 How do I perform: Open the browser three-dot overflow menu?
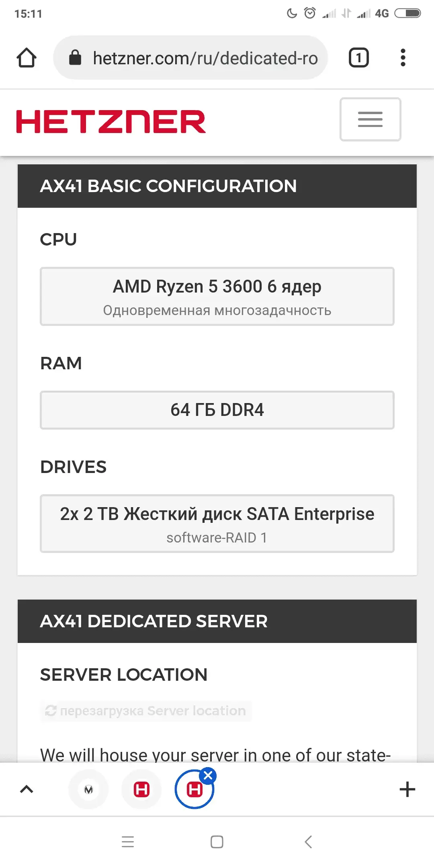[403, 57]
